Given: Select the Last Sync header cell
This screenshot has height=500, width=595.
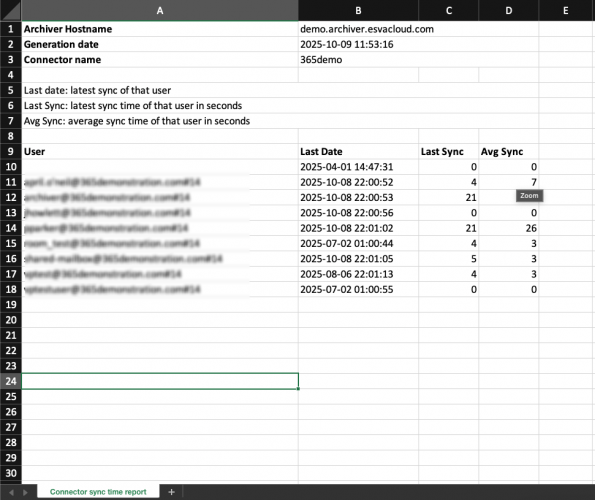Looking at the screenshot, I should 449,152.
